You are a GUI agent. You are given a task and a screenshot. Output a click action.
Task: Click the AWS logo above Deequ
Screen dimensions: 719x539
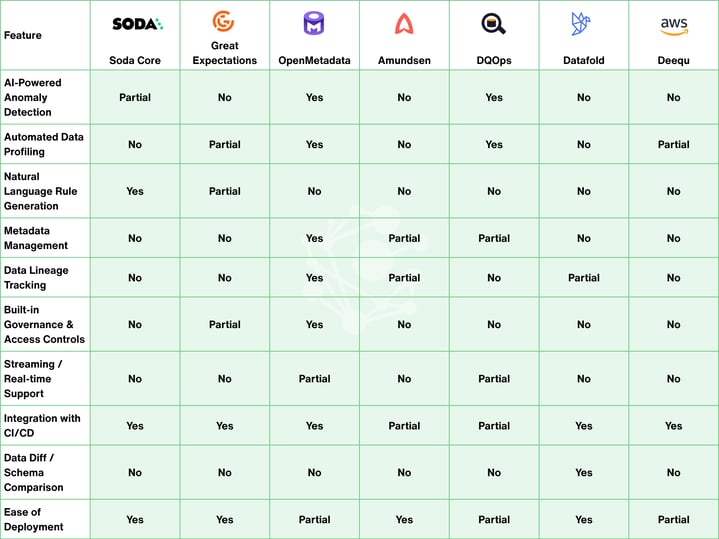coord(674,26)
